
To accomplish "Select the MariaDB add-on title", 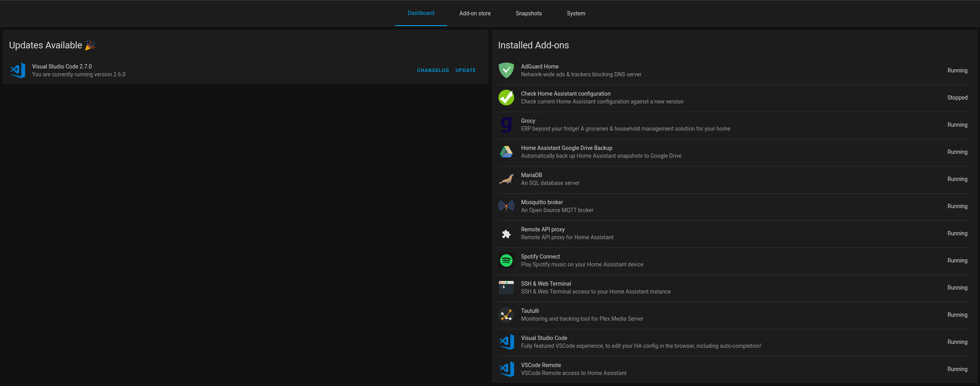I will pyautogui.click(x=531, y=175).
